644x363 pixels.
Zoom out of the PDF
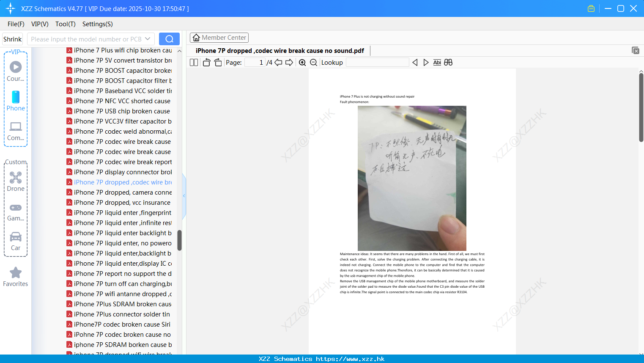click(x=313, y=63)
